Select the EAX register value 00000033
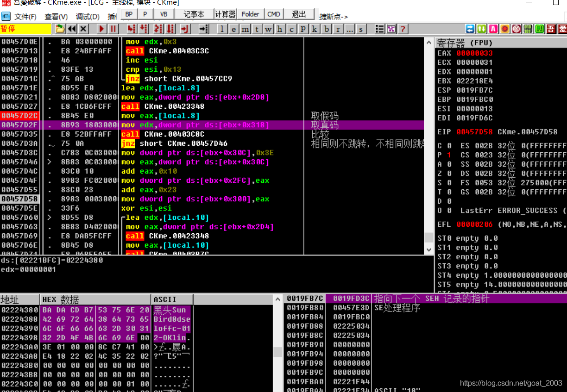This screenshot has height=392, width=567. point(474,53)
